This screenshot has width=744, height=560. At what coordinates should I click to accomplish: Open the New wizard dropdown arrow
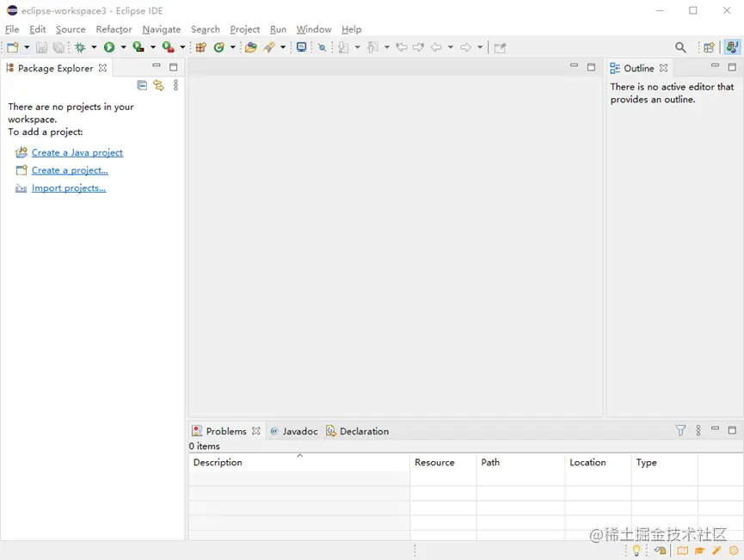pyautogui.click(x=27, y=47)
